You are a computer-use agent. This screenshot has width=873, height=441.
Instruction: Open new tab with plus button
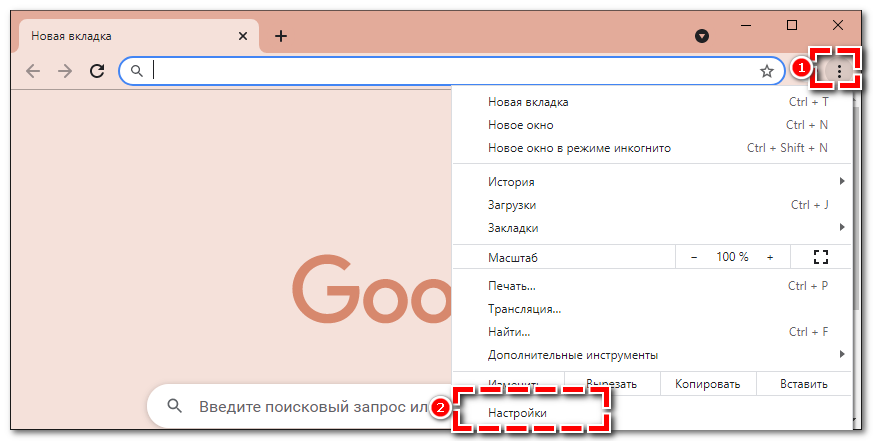pyautogui.click(x=281, y=36)
